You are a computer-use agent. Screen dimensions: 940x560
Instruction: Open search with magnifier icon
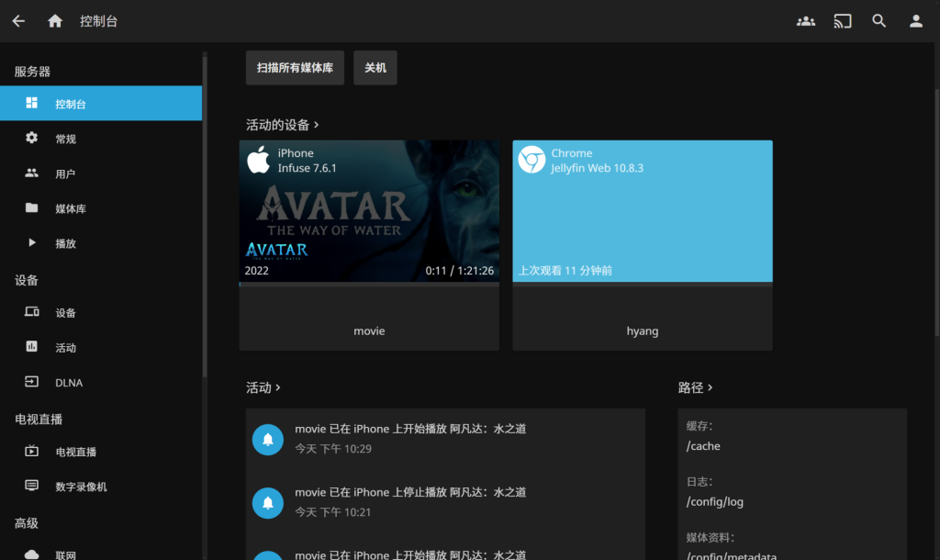coord(879,21)
